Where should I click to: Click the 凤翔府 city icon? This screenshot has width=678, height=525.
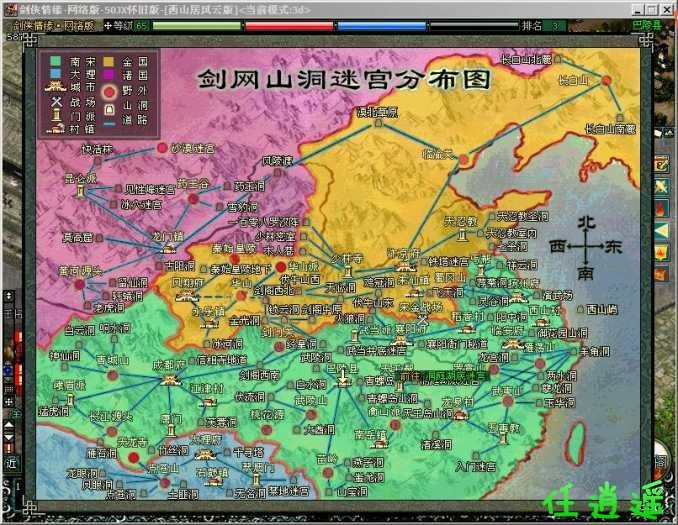(x=186, y=296)
